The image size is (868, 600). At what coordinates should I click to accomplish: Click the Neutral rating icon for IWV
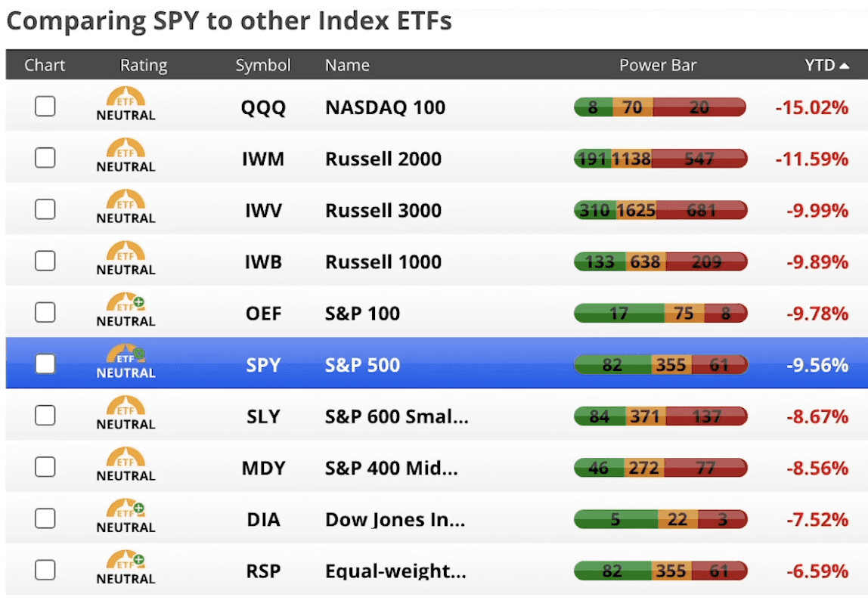pyautogui.click(x=126, y=206)
